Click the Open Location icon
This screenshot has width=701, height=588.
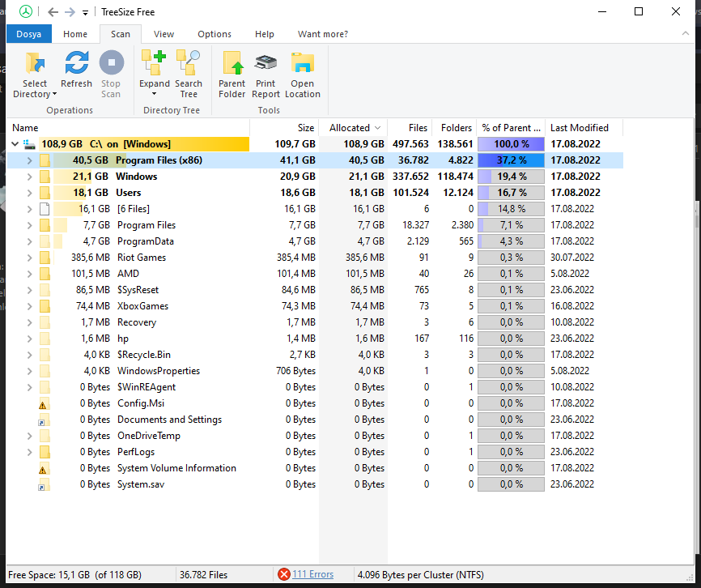[x=303, y=62]
